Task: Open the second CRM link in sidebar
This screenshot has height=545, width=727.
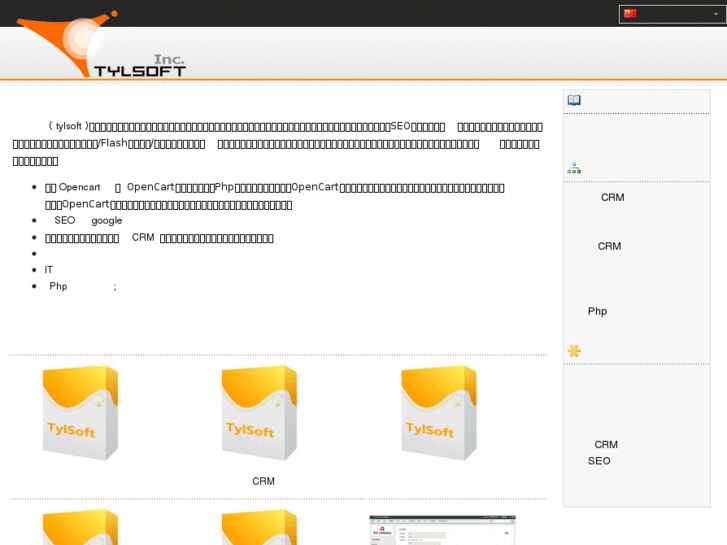Action: (x=609, y=246)
